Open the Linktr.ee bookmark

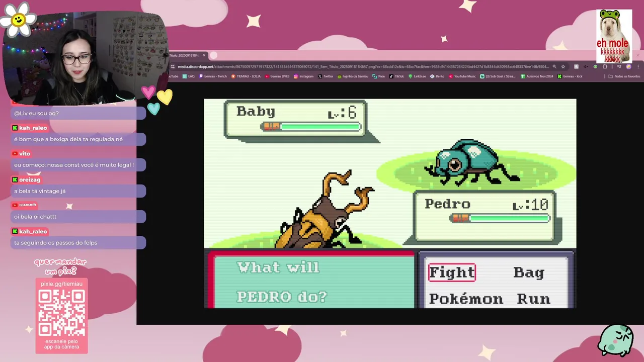click(x=417, y=76)
